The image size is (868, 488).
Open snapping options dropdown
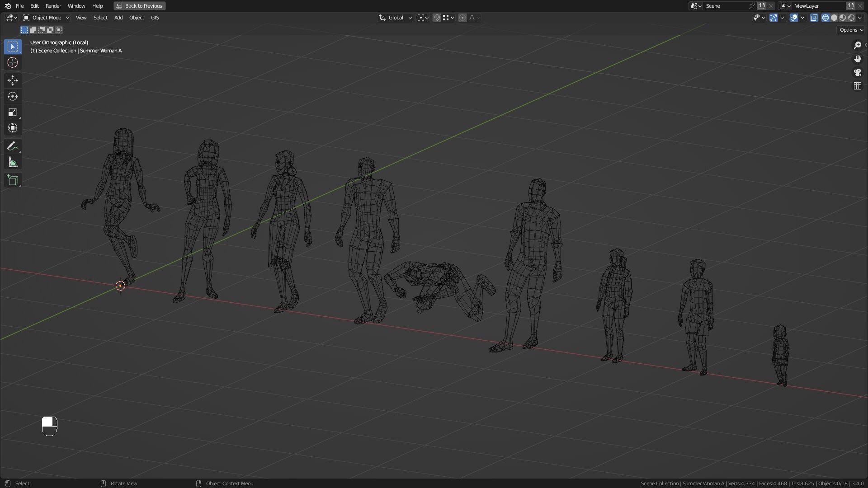click(x=448, y=18)
